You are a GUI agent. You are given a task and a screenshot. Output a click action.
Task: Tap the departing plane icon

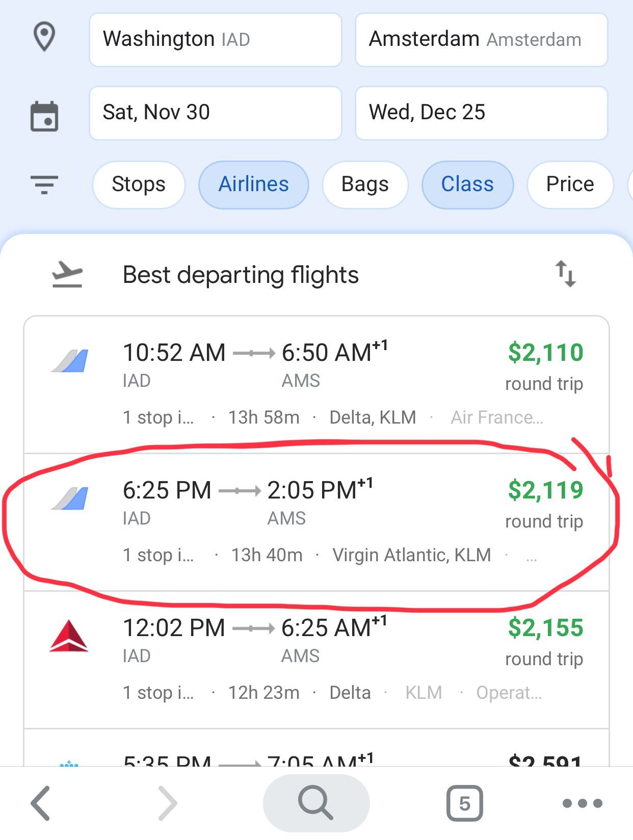click(x=67, y=275)
